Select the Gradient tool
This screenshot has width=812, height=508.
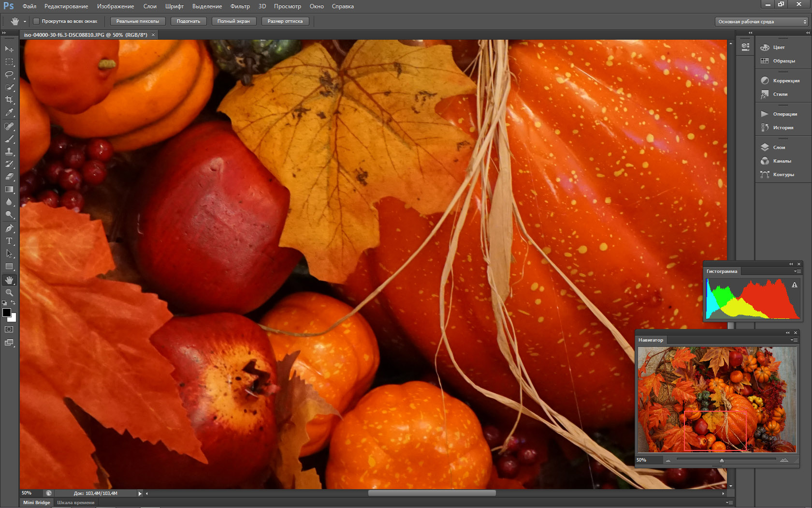pos(9,190)
